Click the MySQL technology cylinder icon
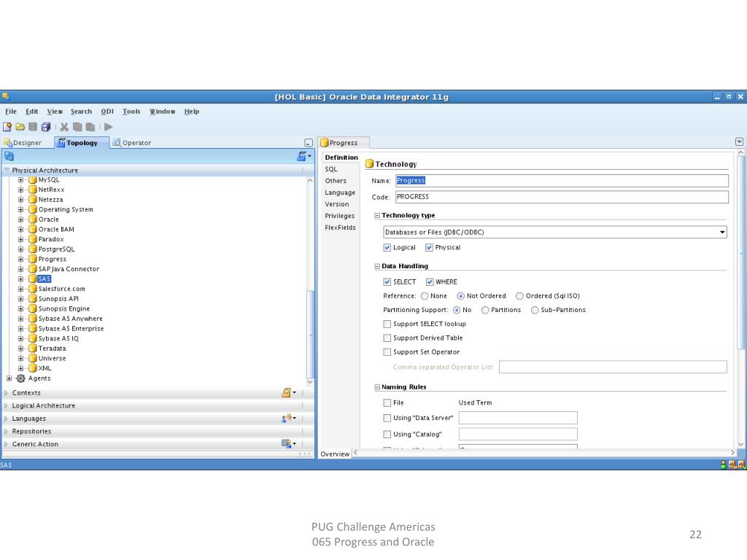Screen dimensions: 747x560 [32, 180]
